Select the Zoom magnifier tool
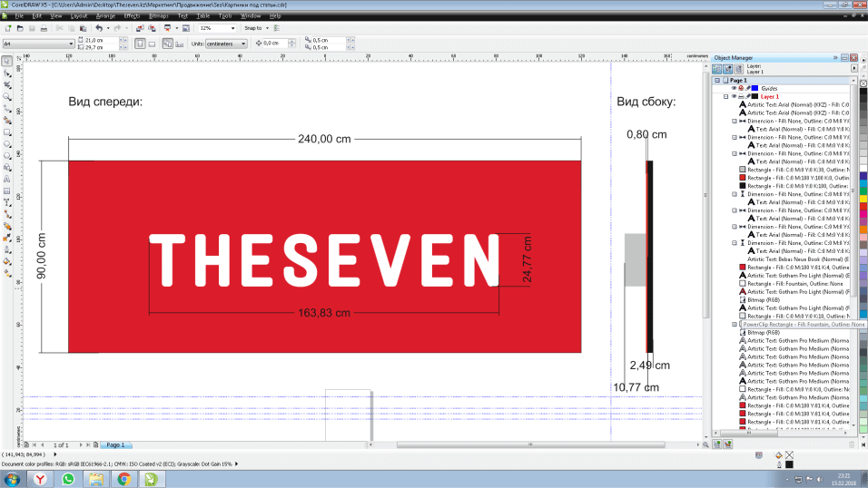The height and width of the screenshot is (488, 868). point(7,97)
